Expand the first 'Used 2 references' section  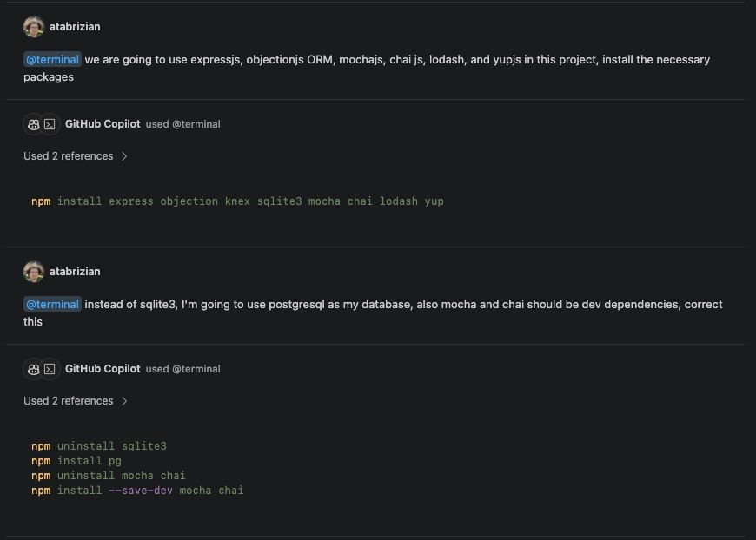pos(68,156)
